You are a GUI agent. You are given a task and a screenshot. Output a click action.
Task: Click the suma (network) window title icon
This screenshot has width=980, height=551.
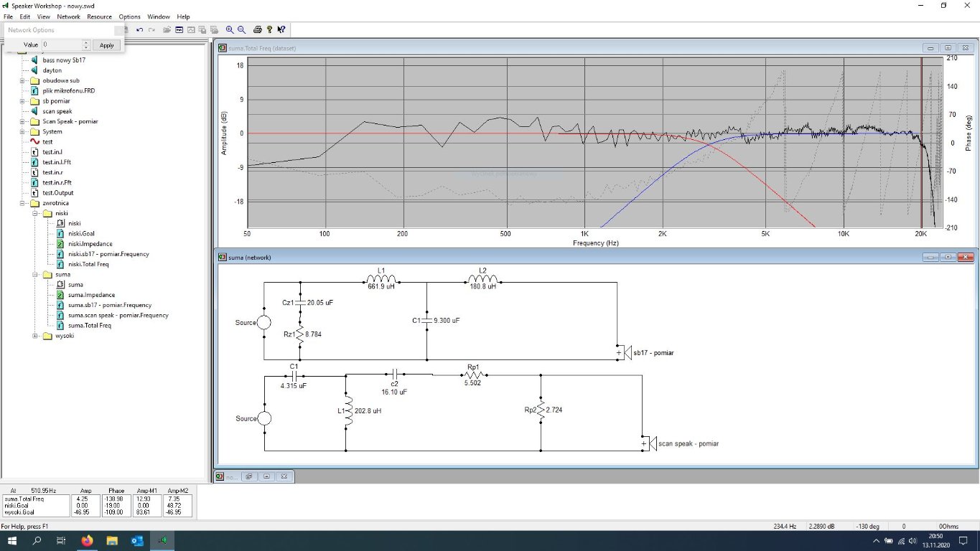point(223,257)
